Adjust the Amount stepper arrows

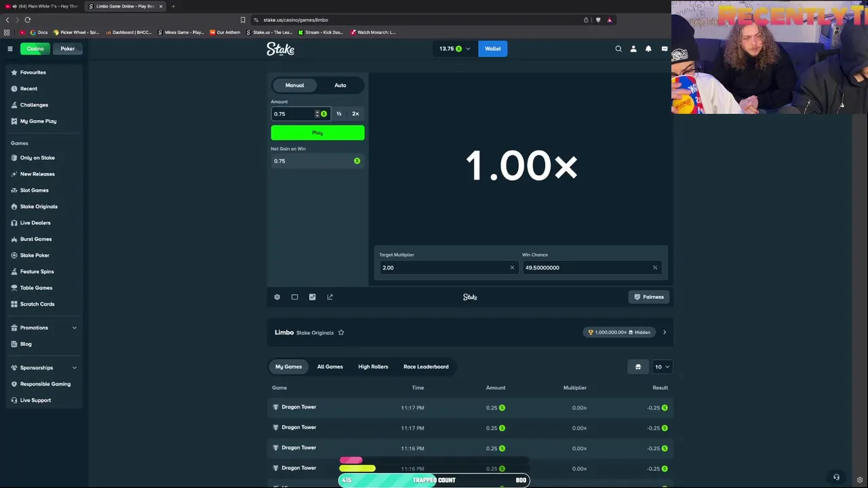coord(317,114)
